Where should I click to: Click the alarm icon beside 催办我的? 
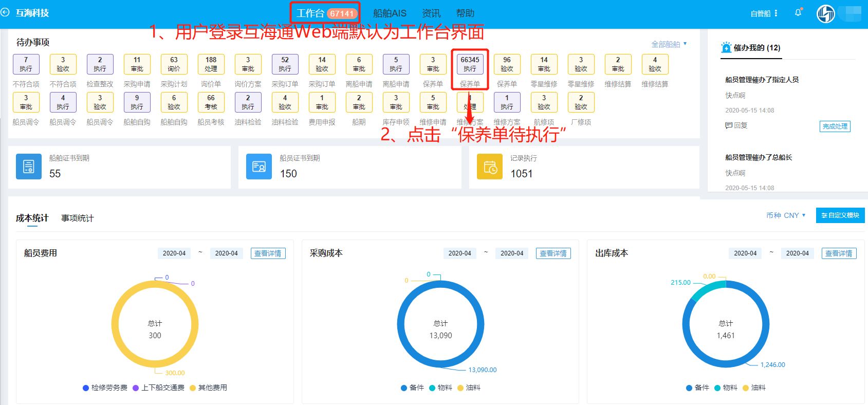tap(726, 48)
